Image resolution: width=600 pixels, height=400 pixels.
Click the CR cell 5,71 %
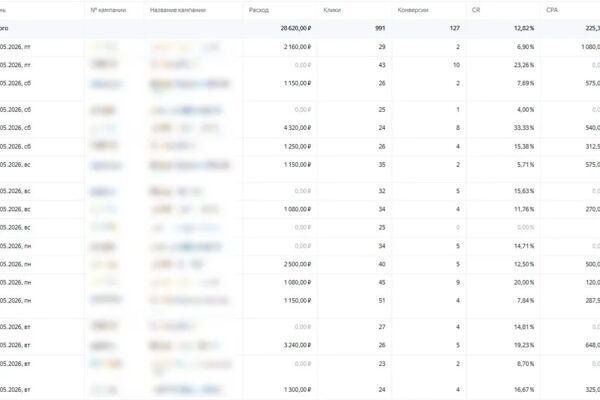[525, 165]
